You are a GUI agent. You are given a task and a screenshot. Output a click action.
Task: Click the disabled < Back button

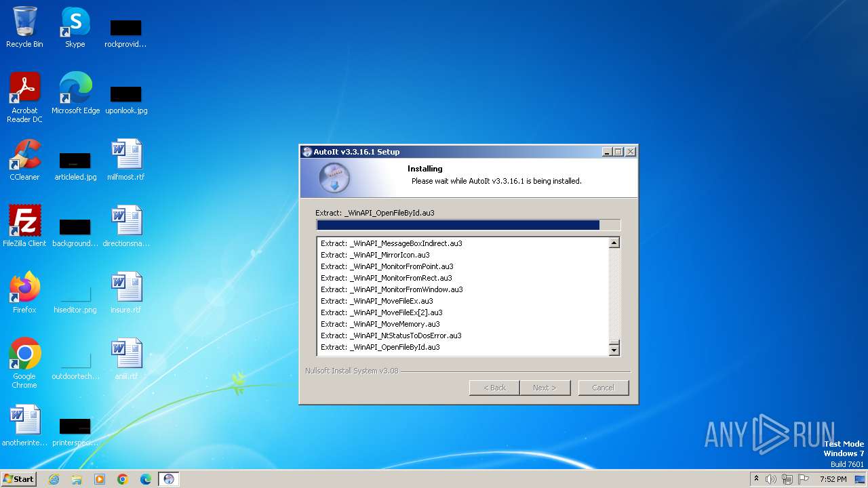pyautogui.click(x=494, y=388)
